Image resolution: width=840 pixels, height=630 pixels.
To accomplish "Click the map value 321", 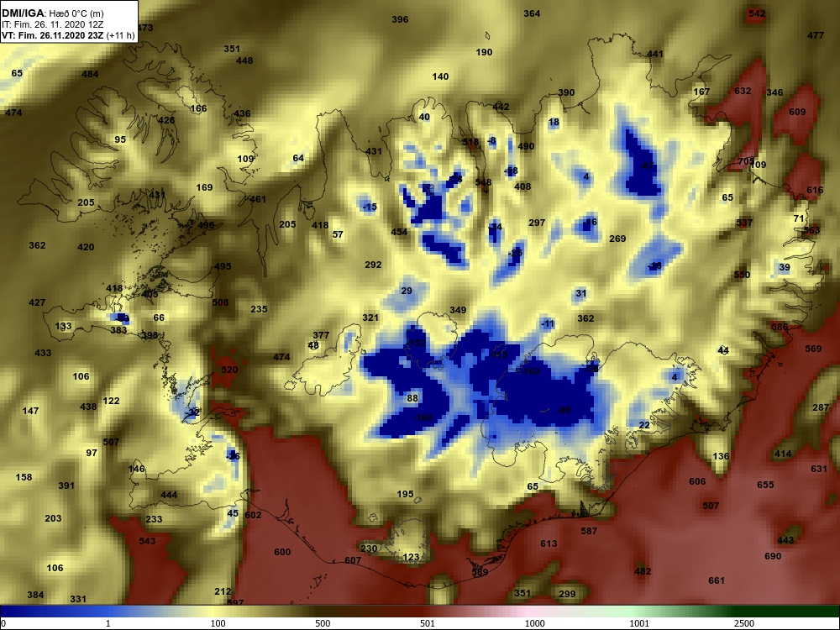I will (370, 318).
